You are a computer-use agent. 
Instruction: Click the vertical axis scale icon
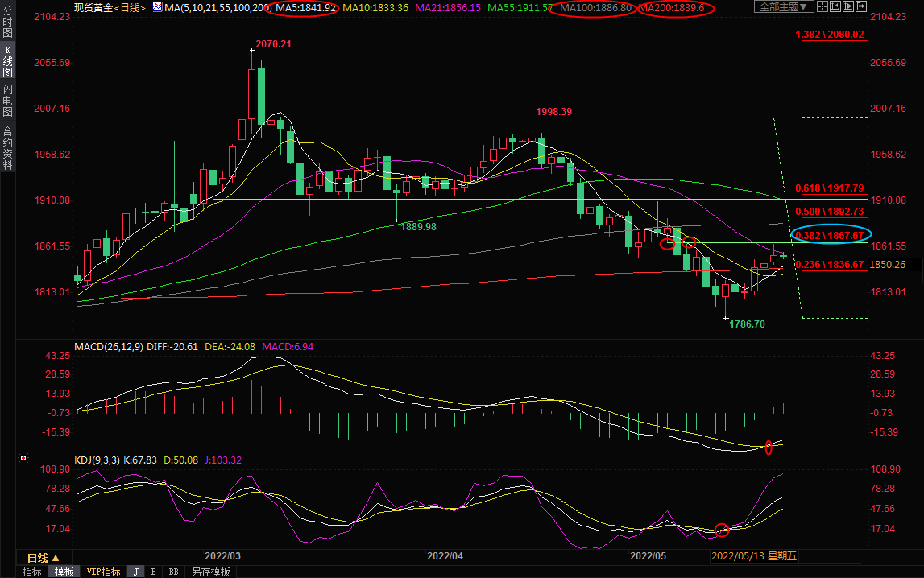[x=835, y=6]
